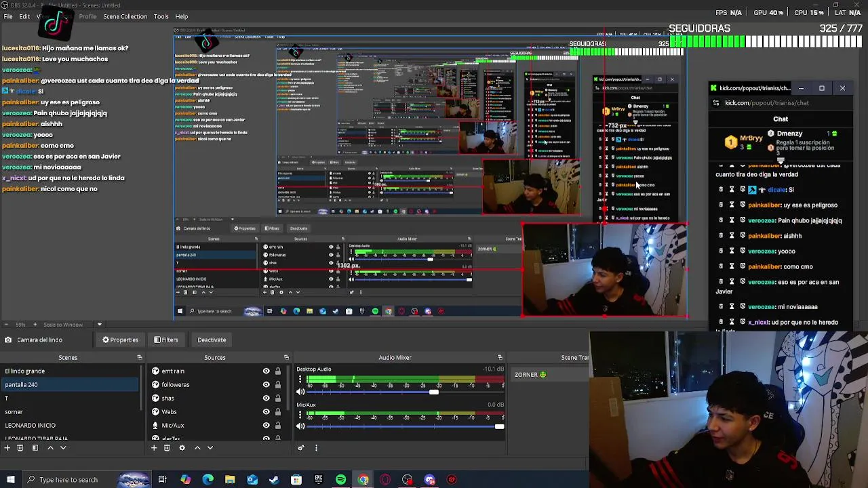
Task: Ban painkaliber from the 'aishhh' message shield icon
Action: point(743,236)
